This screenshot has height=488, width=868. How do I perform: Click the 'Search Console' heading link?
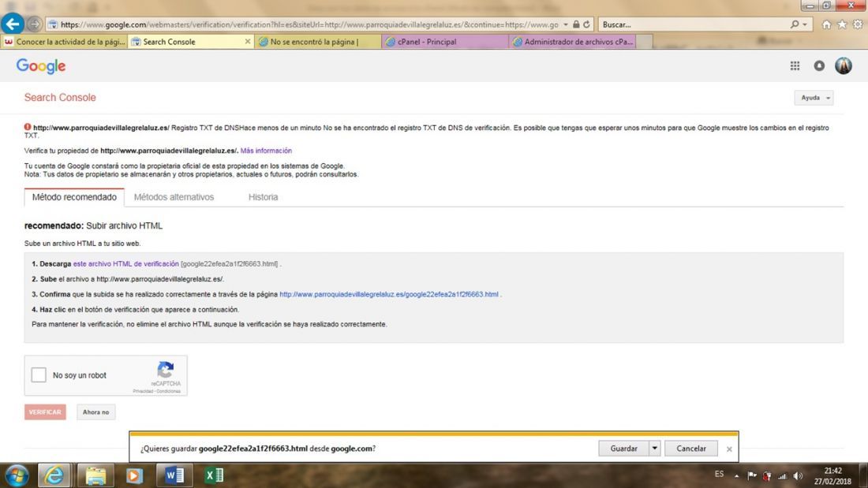click(x=60, y=98)
